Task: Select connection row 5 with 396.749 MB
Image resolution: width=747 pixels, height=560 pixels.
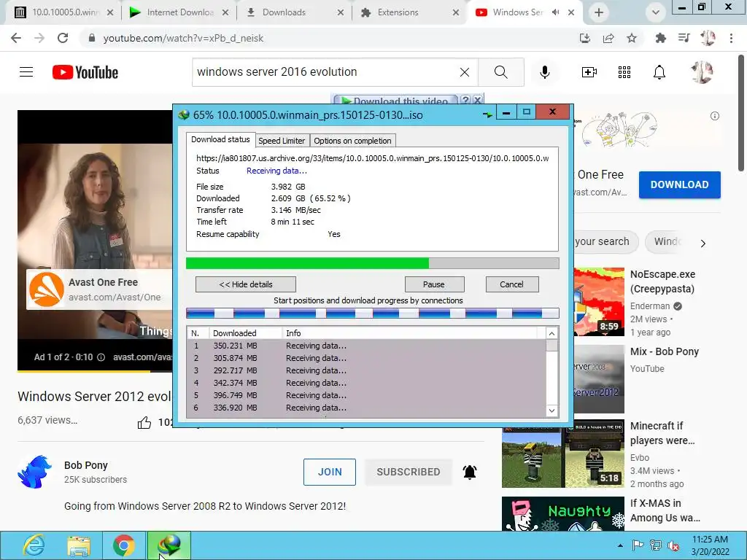Action: point(366,395)
